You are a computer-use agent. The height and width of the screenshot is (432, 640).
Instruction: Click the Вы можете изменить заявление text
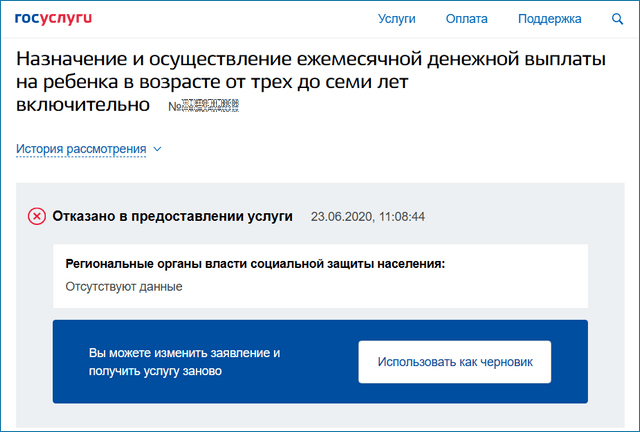[x=184, y=362]
